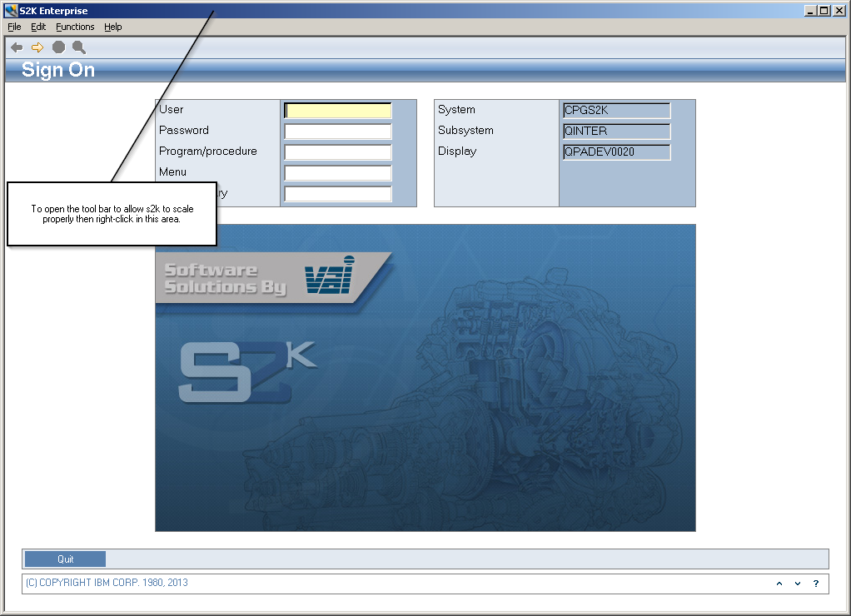The height and width of the screenshot is (616, 851).
Task: Click the Subsystem field showing QINTER
Action: (616, 132)
